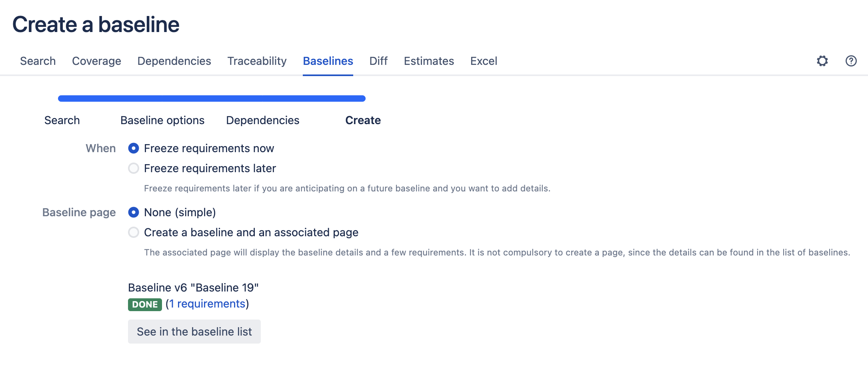
Task: Select Freeze requirements now option
Action: click(x=134, y=149)
